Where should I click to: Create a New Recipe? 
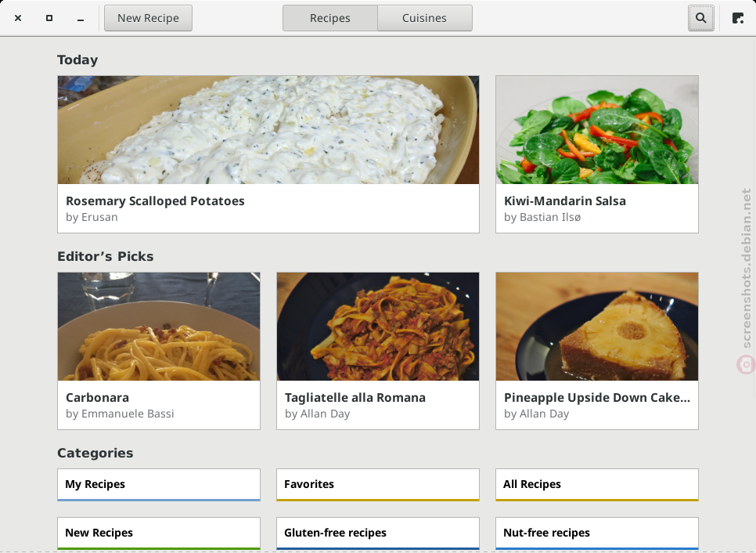pos(148,18)
